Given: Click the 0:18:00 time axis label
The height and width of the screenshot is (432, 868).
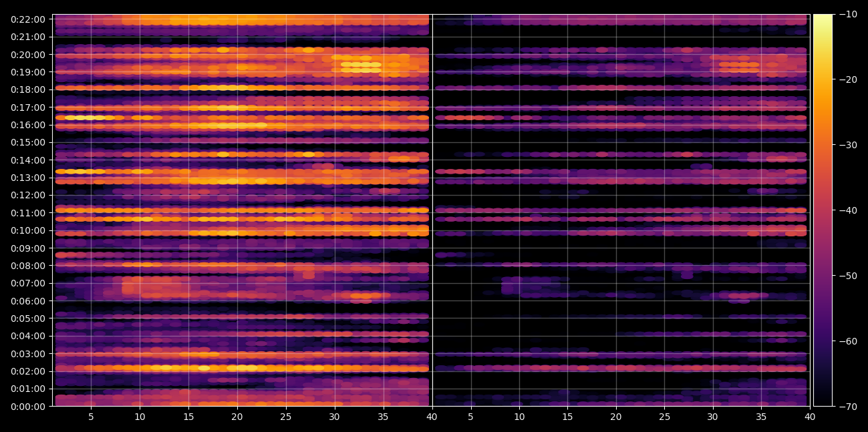Looking at the screenshot, I should tap(28, 89).
